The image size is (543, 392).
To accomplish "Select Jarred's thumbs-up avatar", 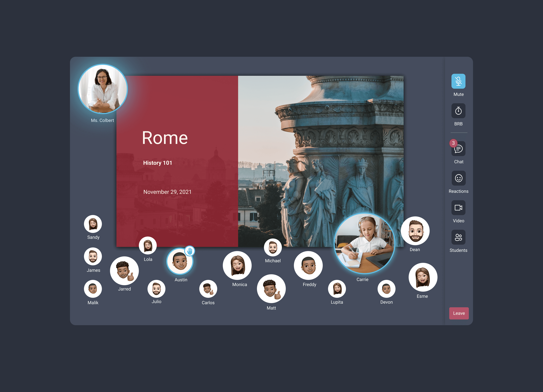I will 124,271.
